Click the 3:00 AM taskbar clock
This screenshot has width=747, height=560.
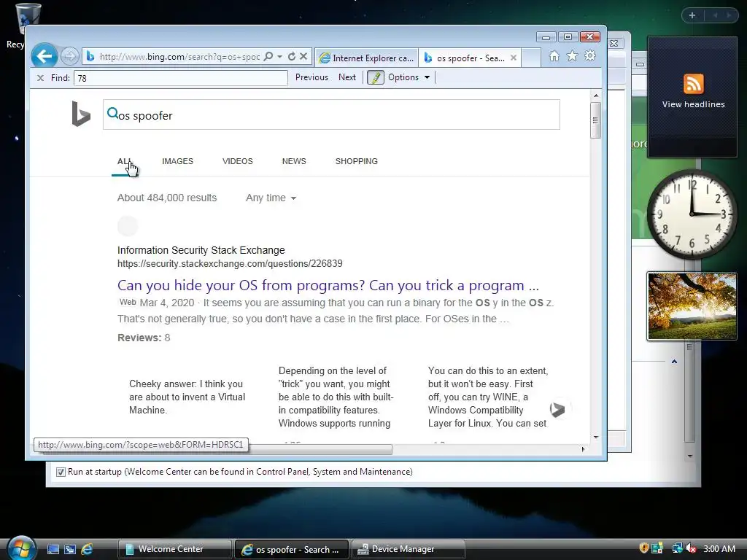pos(719,548)
